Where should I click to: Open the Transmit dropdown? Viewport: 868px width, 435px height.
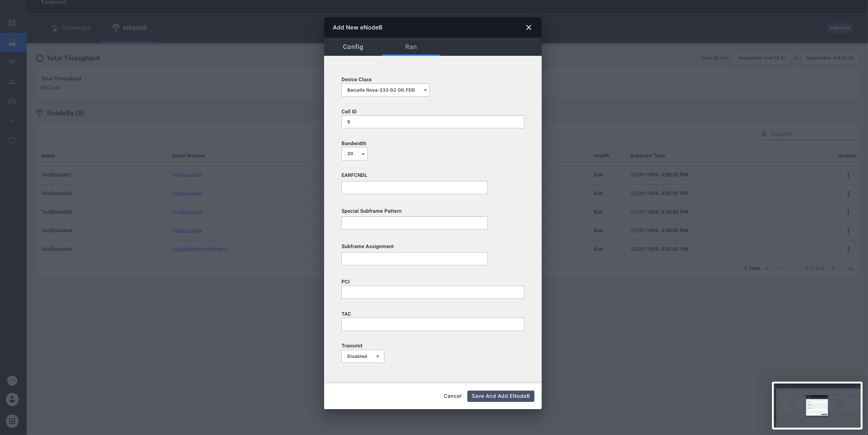(x=362, y=356)
